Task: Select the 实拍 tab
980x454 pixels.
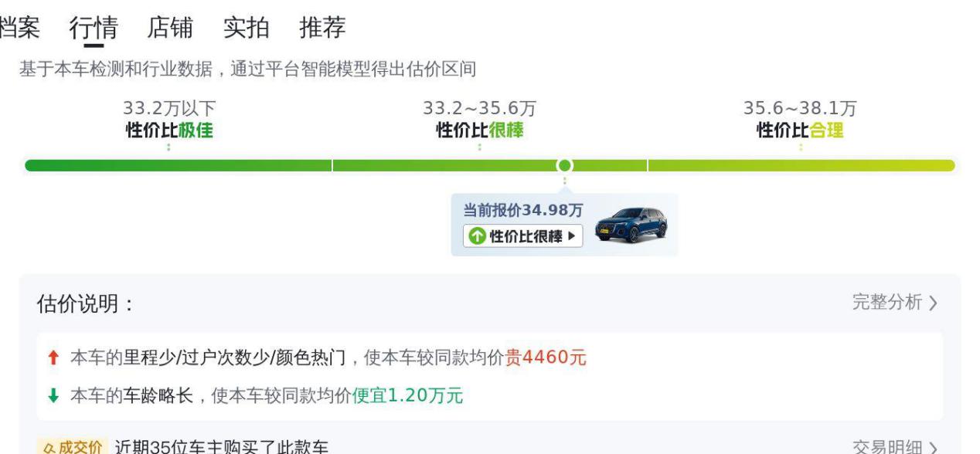Action: [247, 28]
